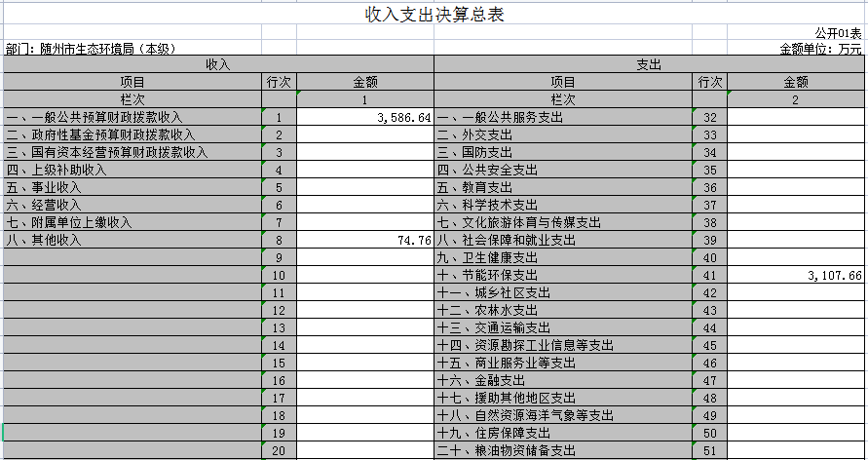This screenshot has width=868, height=460.
Task: Select the 栏次 cell under expenditure 项目
Action: (x=563, y=99)
